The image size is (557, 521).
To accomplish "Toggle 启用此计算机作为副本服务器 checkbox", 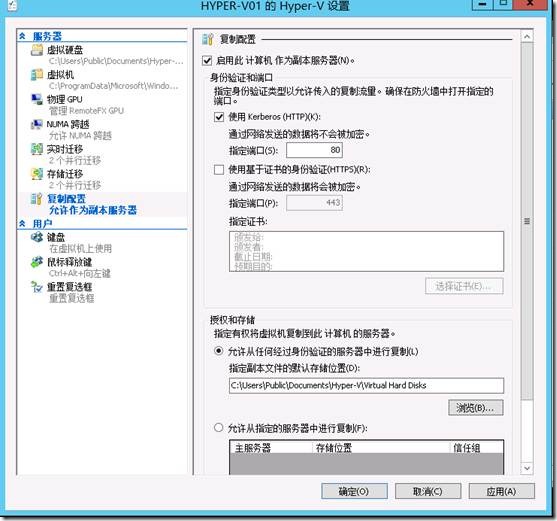I will pos(207,61).
